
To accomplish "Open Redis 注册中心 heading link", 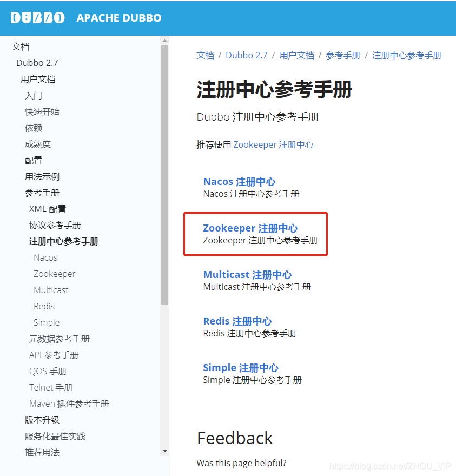I will (237, 321).
